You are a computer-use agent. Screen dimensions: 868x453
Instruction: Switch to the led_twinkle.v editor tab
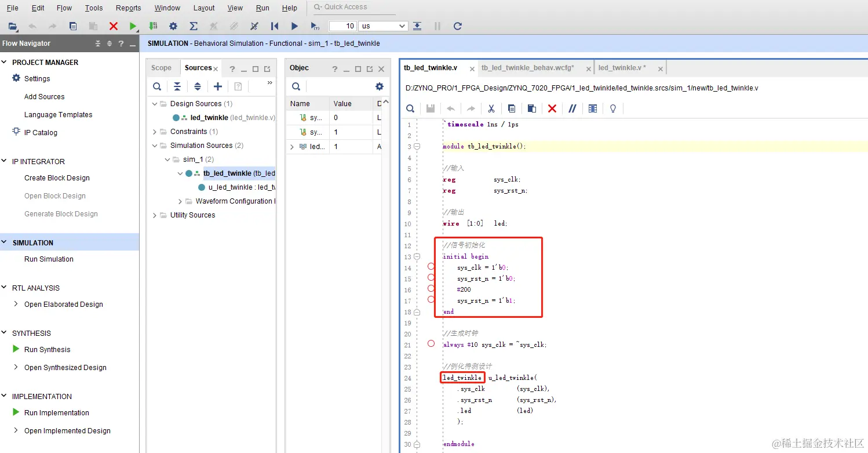[622, 68]
